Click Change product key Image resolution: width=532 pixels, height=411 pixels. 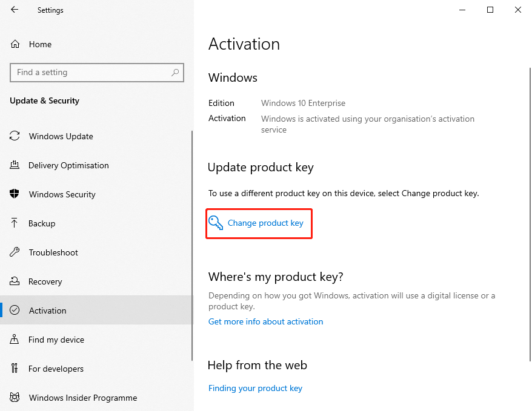click(265, 223)
